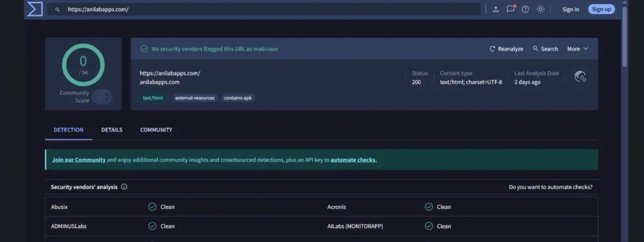644x242 pixels.
Task: Click the AILabs (MONITORAPP) vendor name
Action: pos(355,226)
